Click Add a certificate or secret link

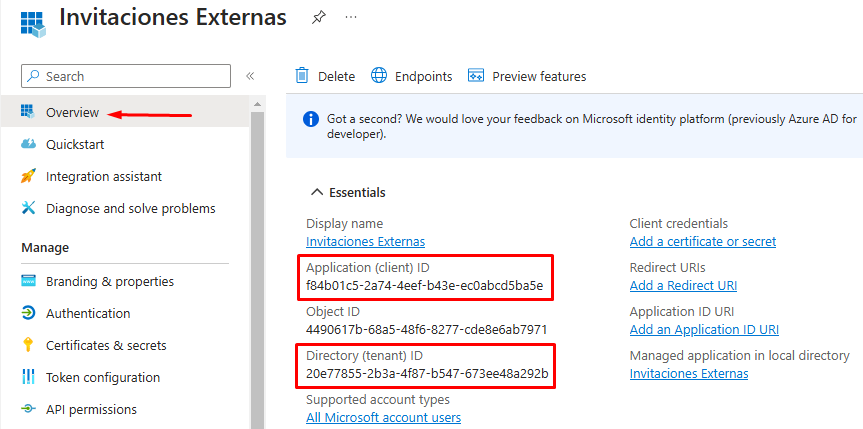pyautogui.click(x=703, y=241)
